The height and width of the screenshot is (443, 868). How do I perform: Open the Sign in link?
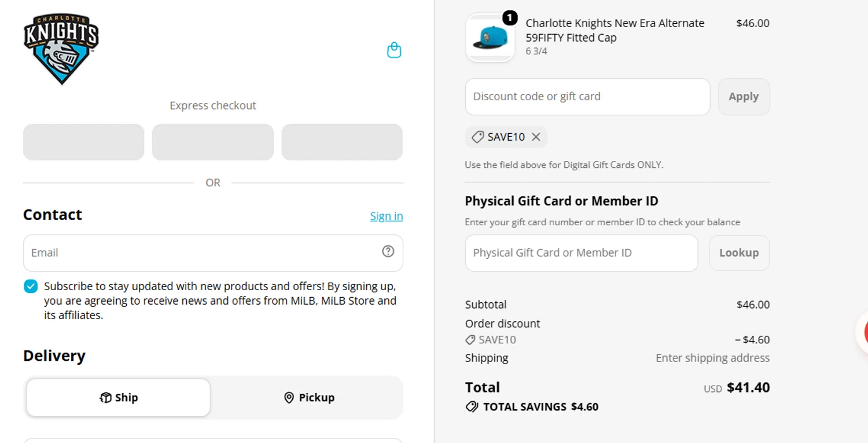pyautogui.click(x=387, y=216)
